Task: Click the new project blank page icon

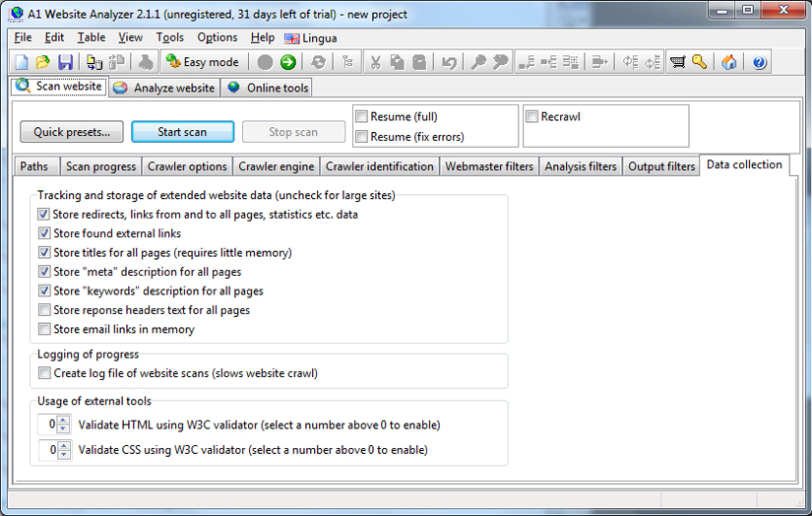Action: click(x=22, y=62)
